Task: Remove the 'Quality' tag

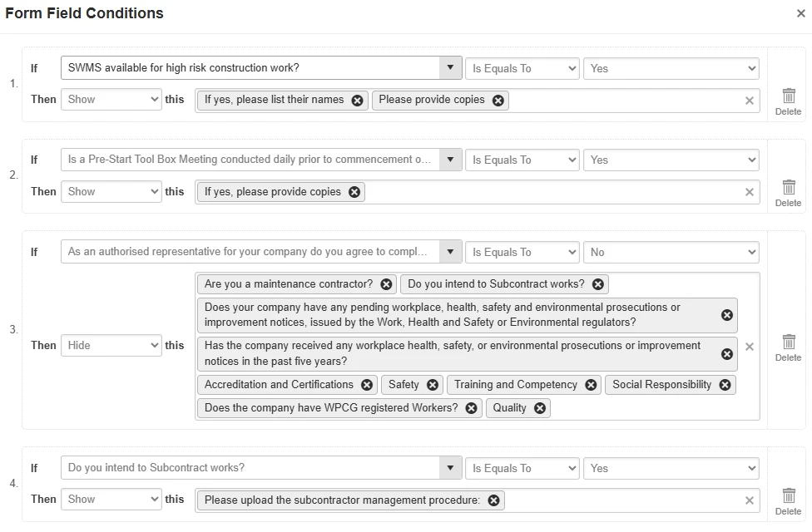Action: coord(540,408)
